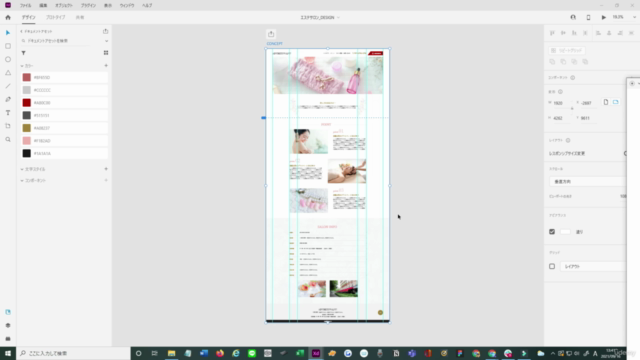Screen dimensions: 640x360
Task: Open Windows Start menu
Action: pyautogui.click(x=8, y=353)
